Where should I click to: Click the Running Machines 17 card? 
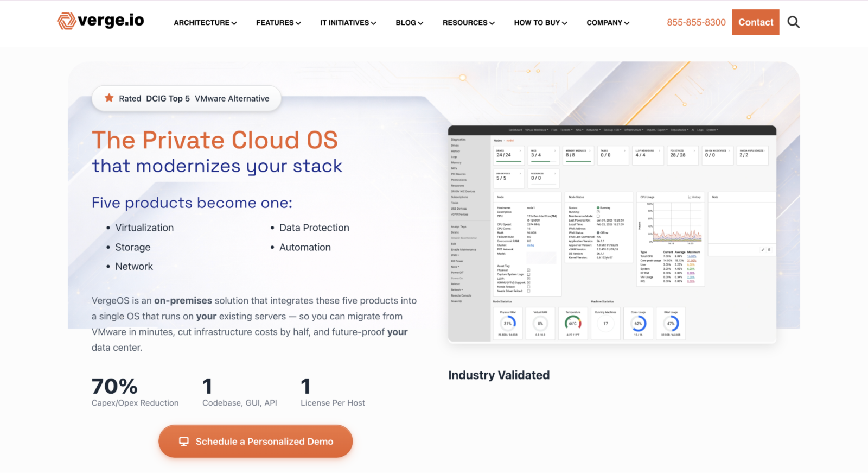[605, 323]
